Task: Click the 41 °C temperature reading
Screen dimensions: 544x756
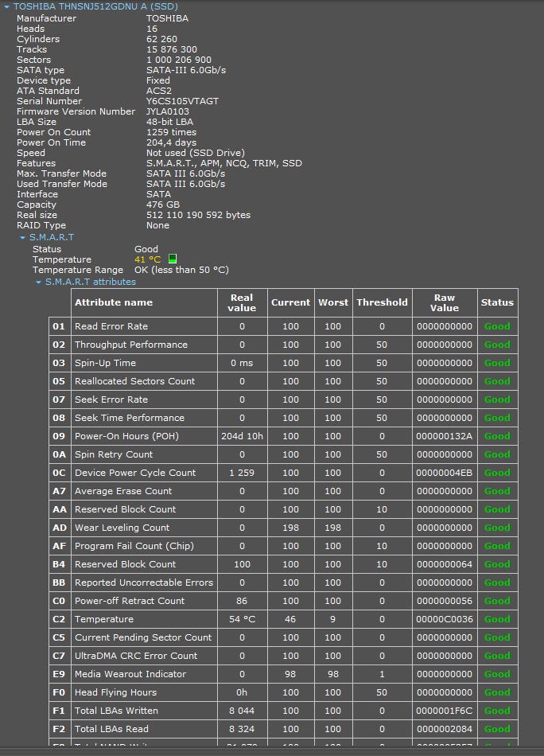Action: (147, 259)
